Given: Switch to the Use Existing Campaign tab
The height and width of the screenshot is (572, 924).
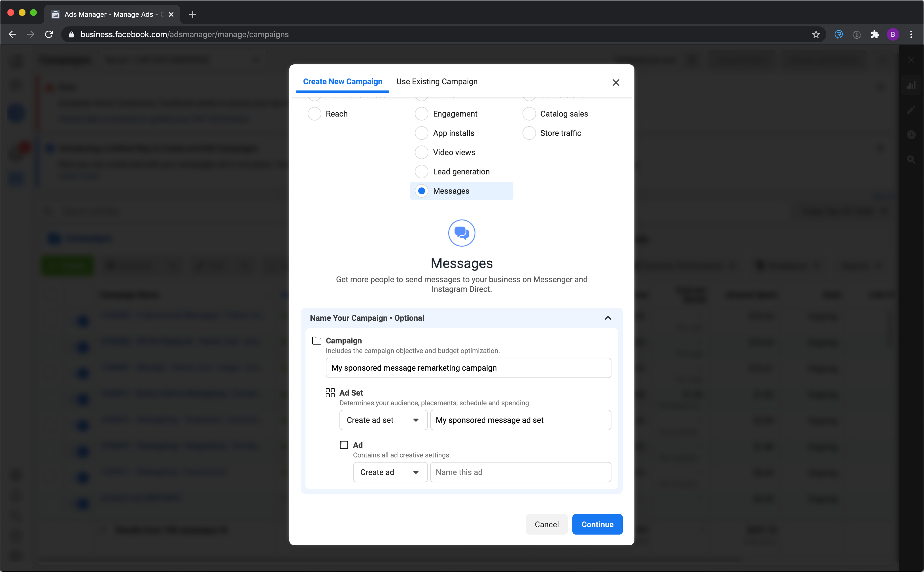Looking at the screenshot, I should 437,82.
